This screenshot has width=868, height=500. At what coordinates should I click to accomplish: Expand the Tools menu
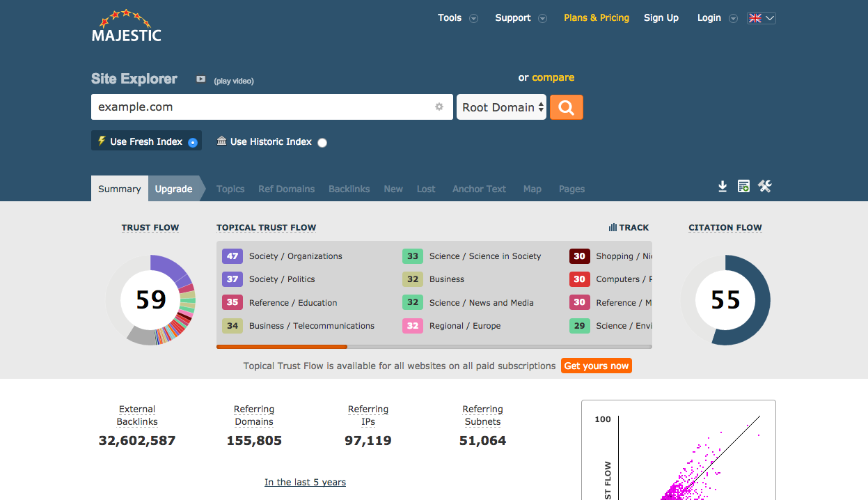[457, 18]
